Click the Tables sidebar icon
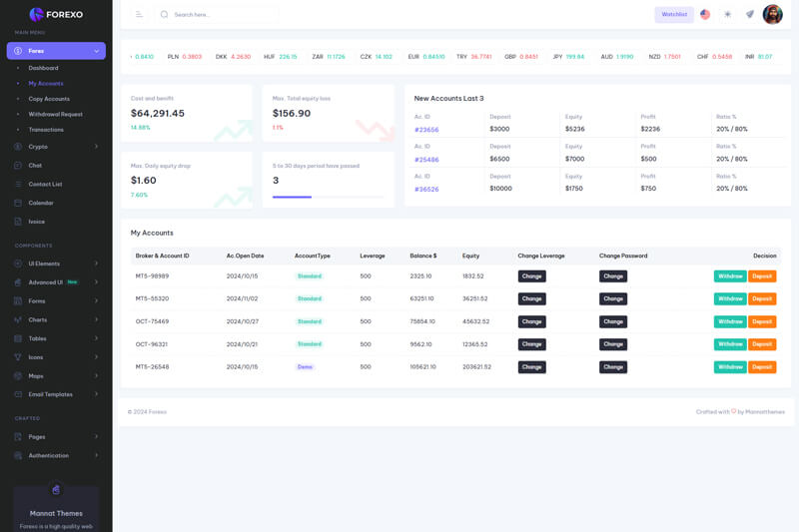Viewport: 799px width, 532px height. (x=18, y=338)
